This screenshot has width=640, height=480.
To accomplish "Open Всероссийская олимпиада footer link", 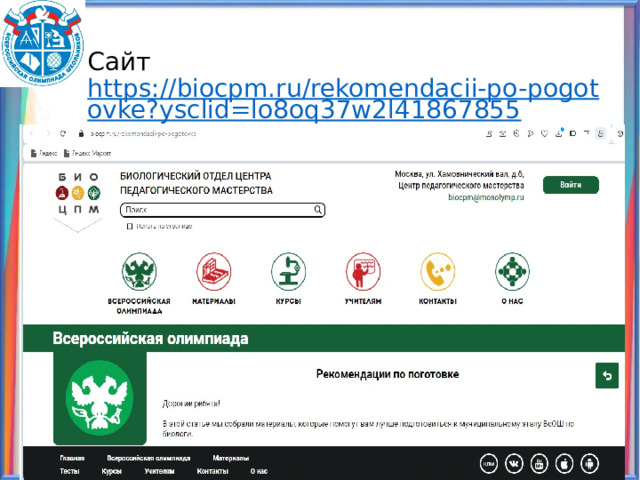I will (x=149, y=458).
